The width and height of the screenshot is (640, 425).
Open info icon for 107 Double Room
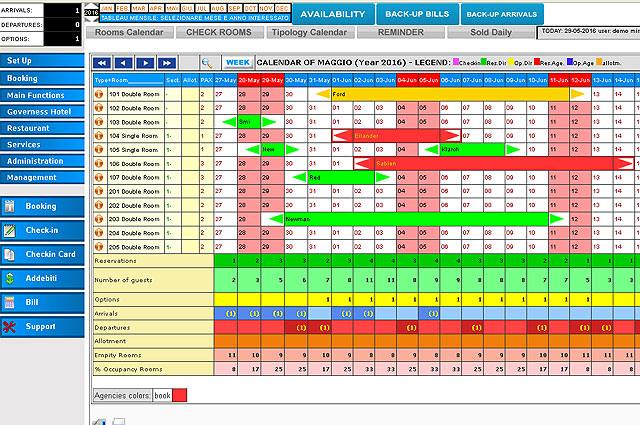[x=99, y=177]
